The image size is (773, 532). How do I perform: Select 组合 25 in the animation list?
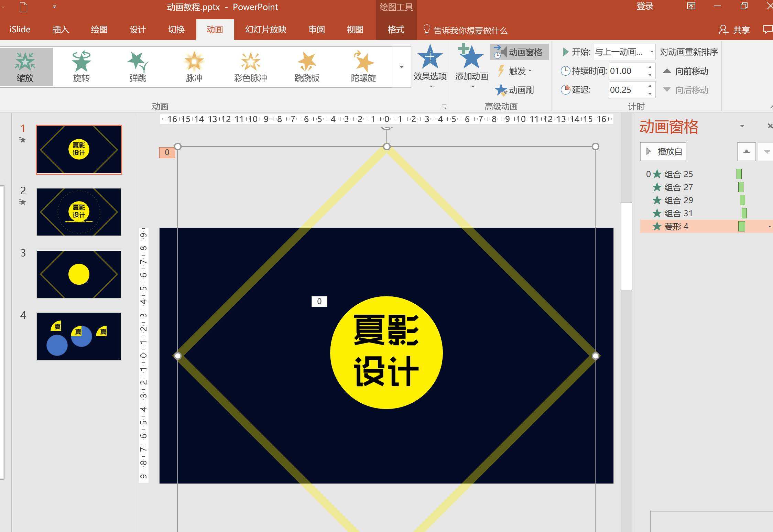[x=706, y=174]
